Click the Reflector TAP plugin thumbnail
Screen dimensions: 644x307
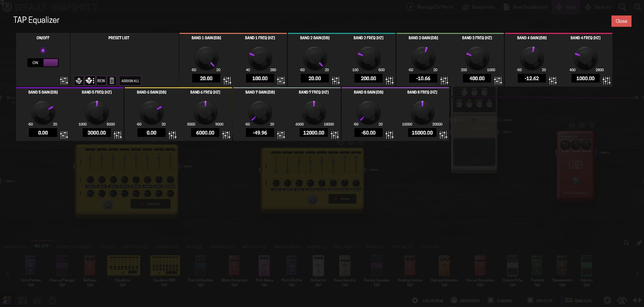pyautogui.click(x=318, y=266)
